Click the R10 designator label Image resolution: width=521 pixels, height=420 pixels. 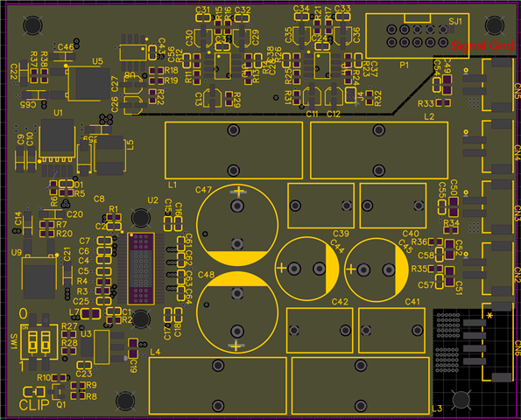[x=44, y=378]
